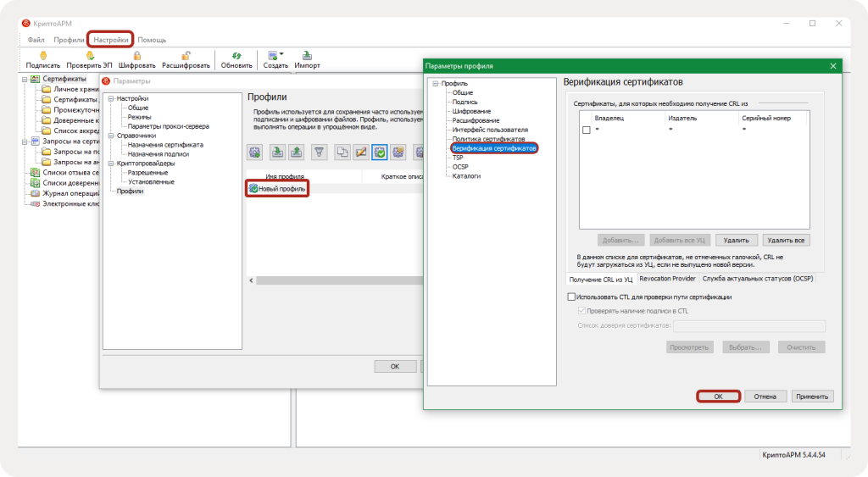Collapse the Настройки node in Параметры tree
868x477 pixels.
pos(111,98)
